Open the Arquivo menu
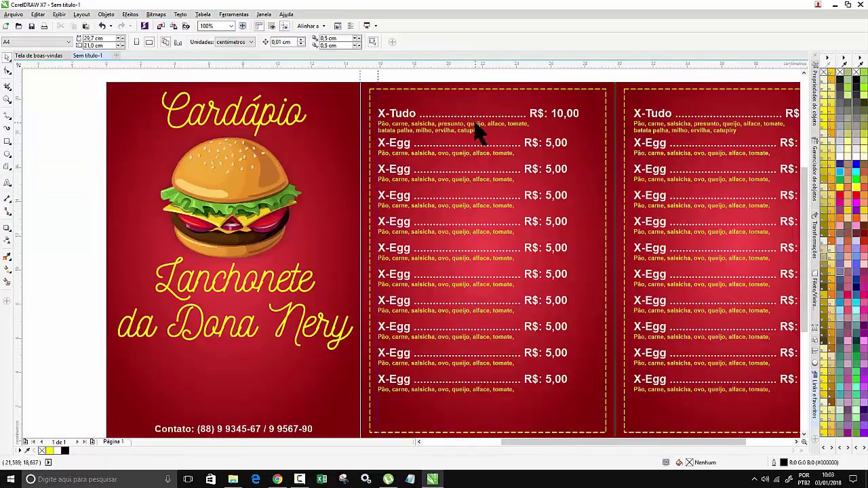This screenshot has width=868, height=488. click(x=13, y=14)
